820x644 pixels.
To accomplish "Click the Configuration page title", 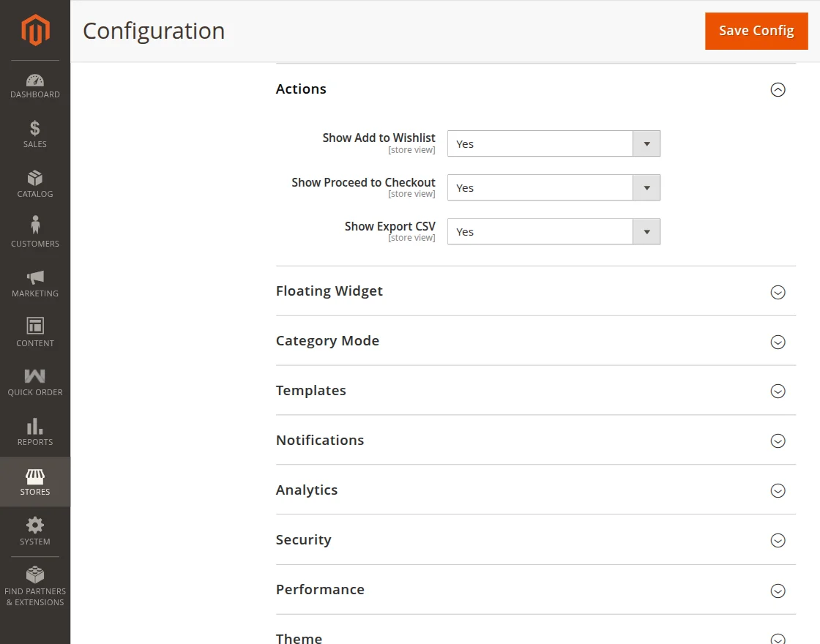I will 154,31.
